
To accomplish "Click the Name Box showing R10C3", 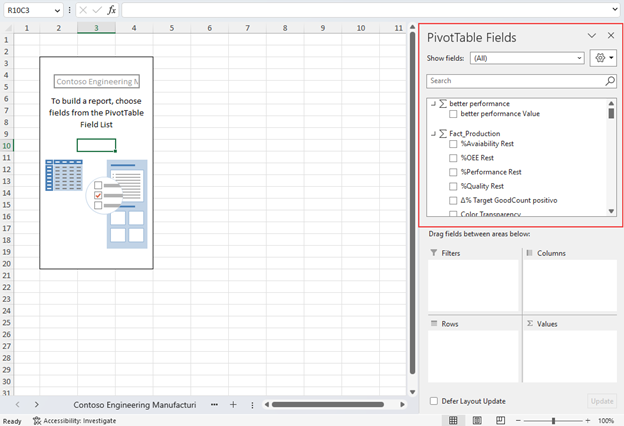I will (28, 10).
